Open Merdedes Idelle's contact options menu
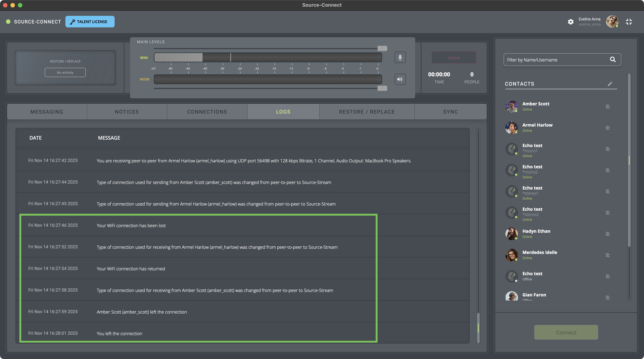644x359 pixels. [608, 255]
